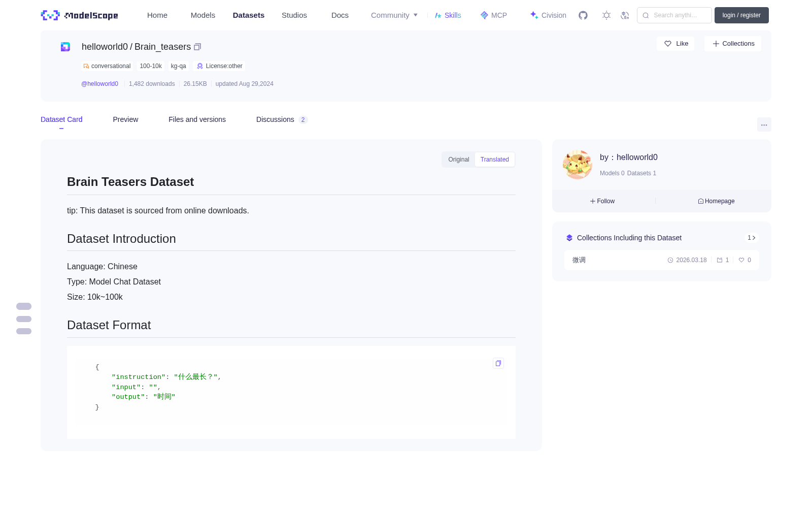Focus the Search anything input field
Image resolution: width=812 pixels, height=508 pixels.
point(674,15)
